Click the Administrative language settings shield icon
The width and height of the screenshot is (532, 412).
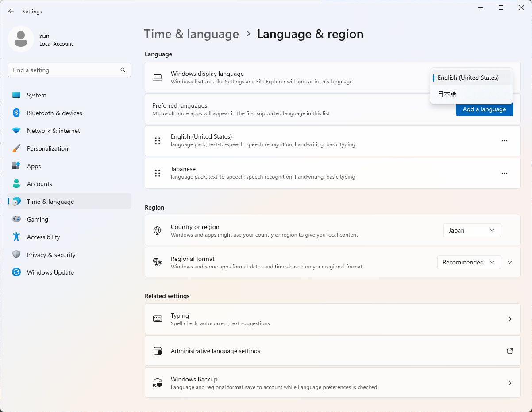158,351
